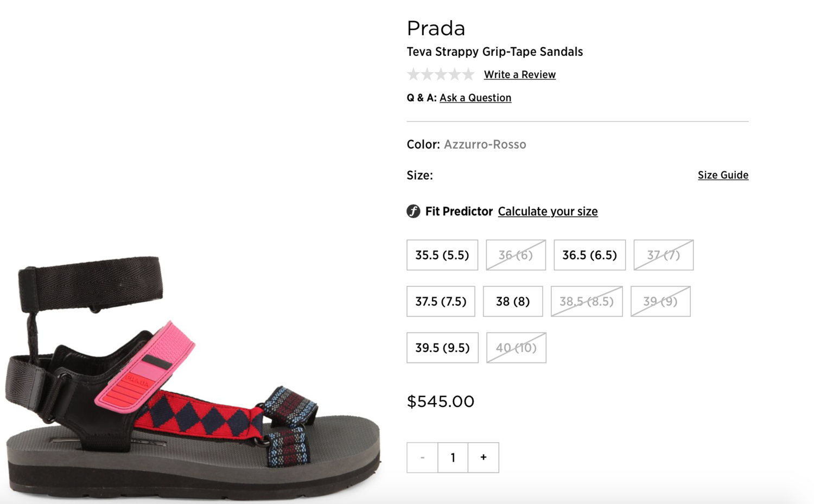Decrease quantity with the minus button
814x504 pixels.
tap(422, 457)
